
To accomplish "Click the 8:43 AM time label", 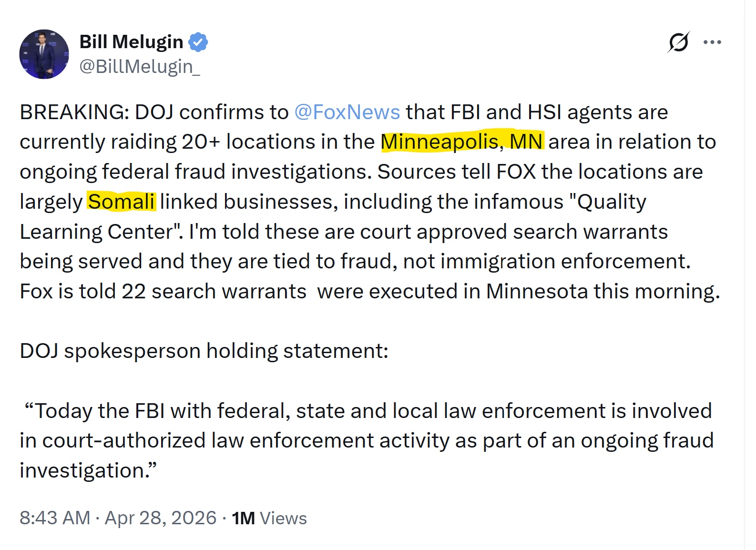I will point(54,518).
